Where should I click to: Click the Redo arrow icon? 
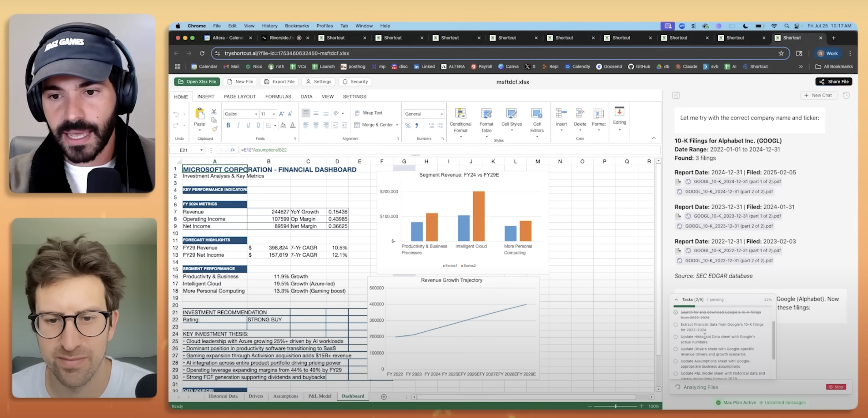point(176,125)
